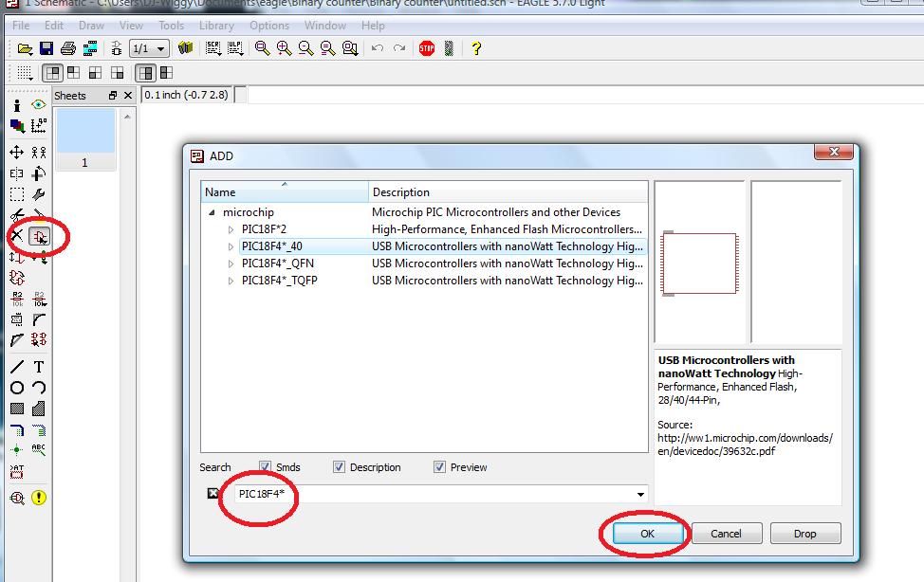Select the Group selection tool

[x=17, y=194]
